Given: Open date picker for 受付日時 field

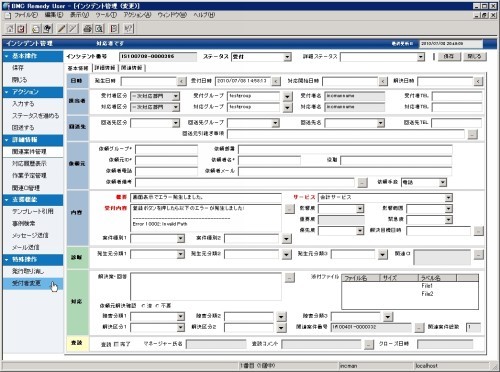Looking at the screenshot, I should (x=276, y=81).
